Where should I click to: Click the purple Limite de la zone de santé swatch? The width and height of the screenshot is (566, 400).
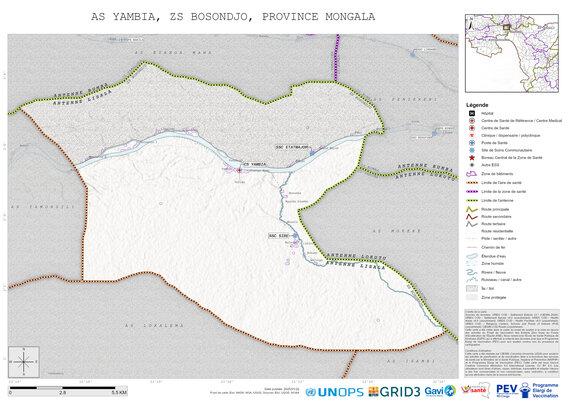pyautogui.click(x=471, y=192)
